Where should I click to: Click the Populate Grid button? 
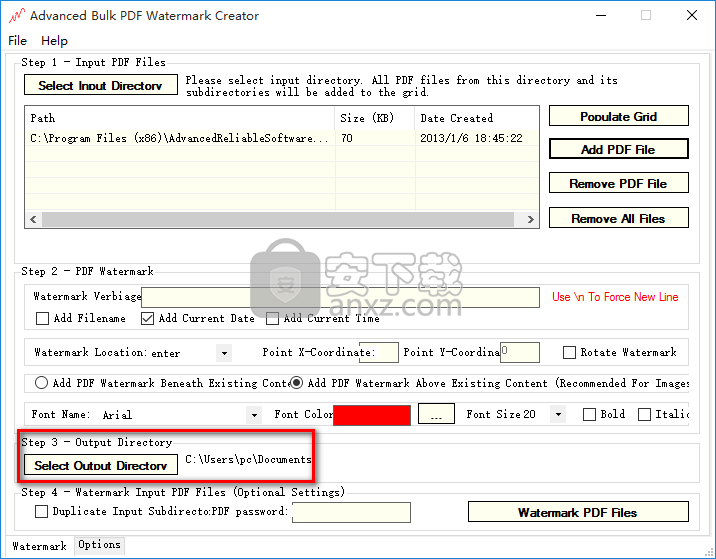[x=619, y=116]
